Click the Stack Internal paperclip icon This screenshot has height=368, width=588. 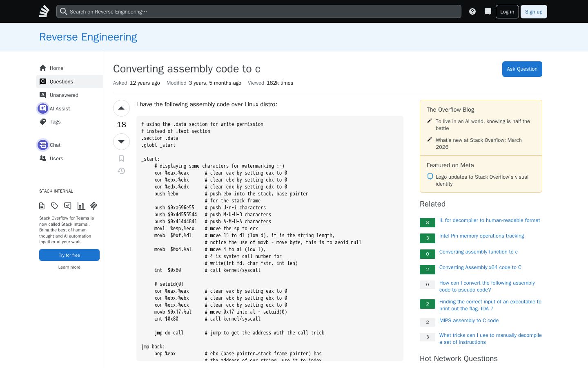[x=94, y=206]
